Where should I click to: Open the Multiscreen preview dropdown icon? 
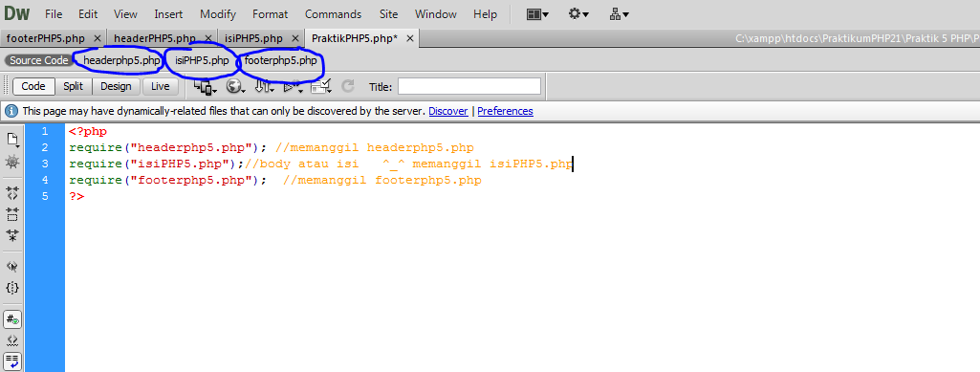205,87
